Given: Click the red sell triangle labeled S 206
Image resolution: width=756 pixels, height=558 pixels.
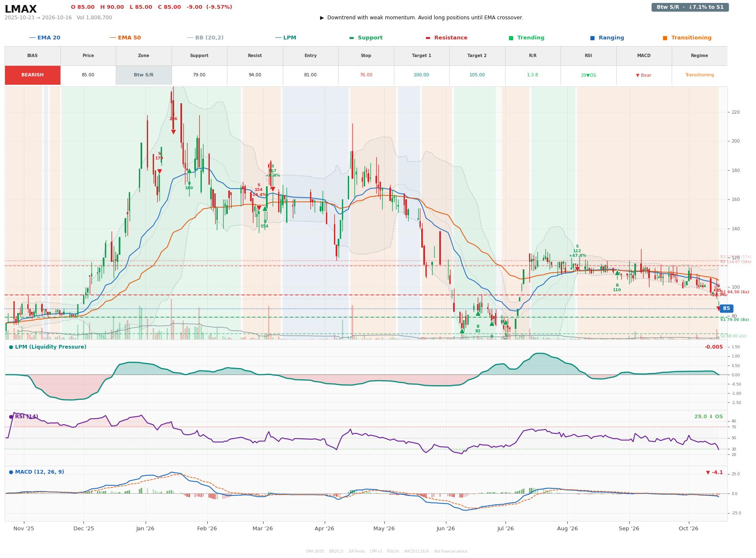Looking at the screenshot, I should (x=173, y=132).
